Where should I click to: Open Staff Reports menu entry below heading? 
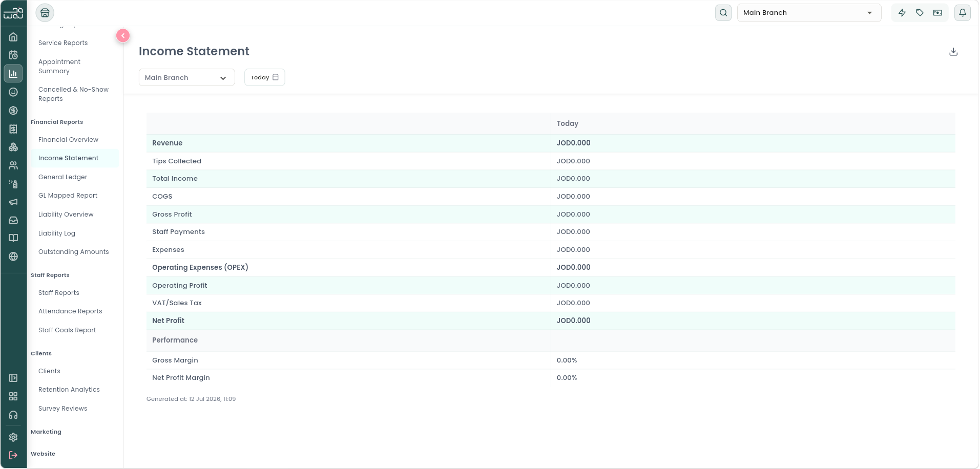point(59,293)
